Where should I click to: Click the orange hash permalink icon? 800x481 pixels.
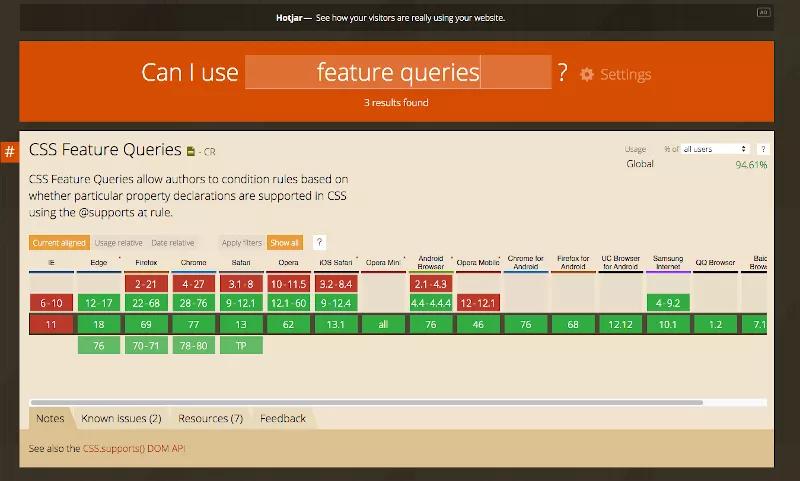tap(9, 152)
